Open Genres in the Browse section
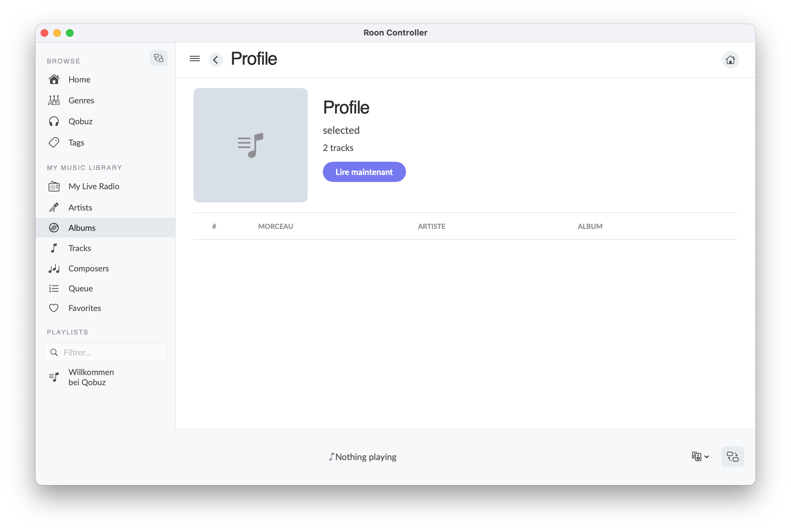This screenshot has width=791, height=532. click(x=81, y=101)
